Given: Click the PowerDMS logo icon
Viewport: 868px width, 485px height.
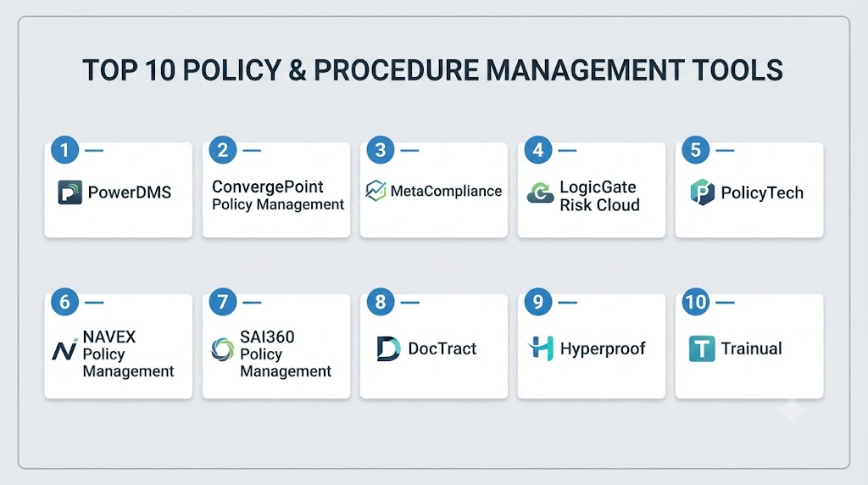Looking at the screenshot, I should pyautogui.click(x=70, y=192).
